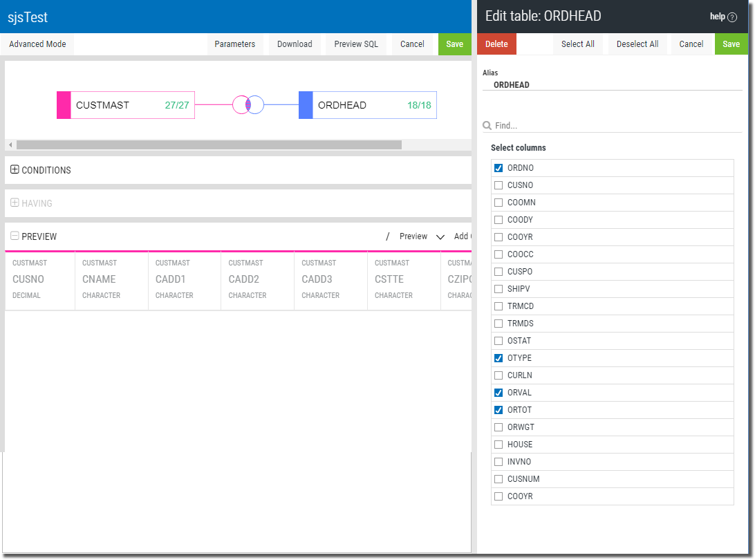Screen dimensions: 755x560
Task: Uncheck the ORDNO column checkbox
Action: (x=498, y=168)
